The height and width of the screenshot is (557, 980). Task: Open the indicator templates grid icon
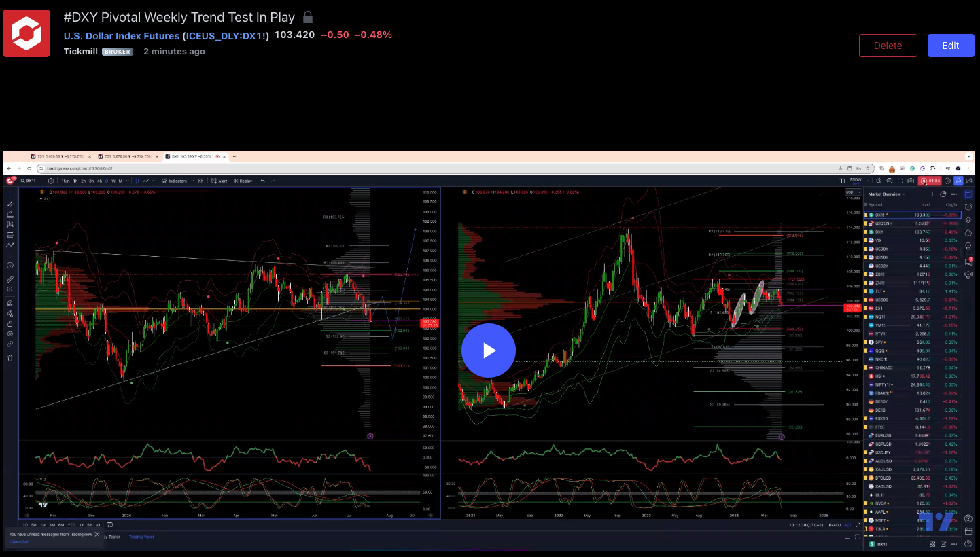click(x=200, y=181)
